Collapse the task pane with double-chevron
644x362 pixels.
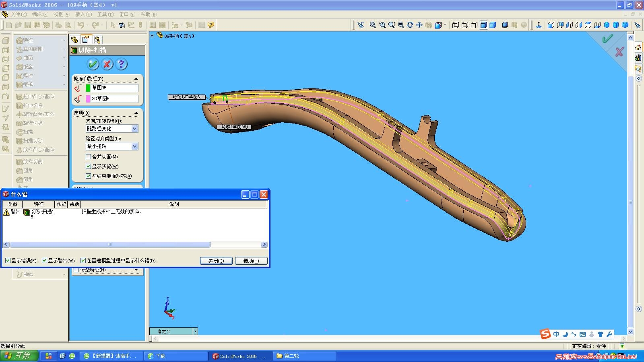tap(639, 79)
